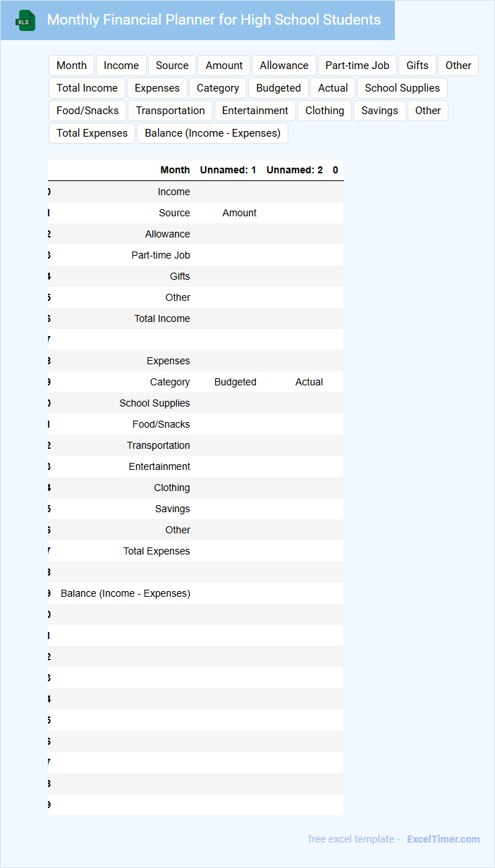Select the Part-time Job tag
This screenshot has height=868, width=495.
click(x=357, y=66)
